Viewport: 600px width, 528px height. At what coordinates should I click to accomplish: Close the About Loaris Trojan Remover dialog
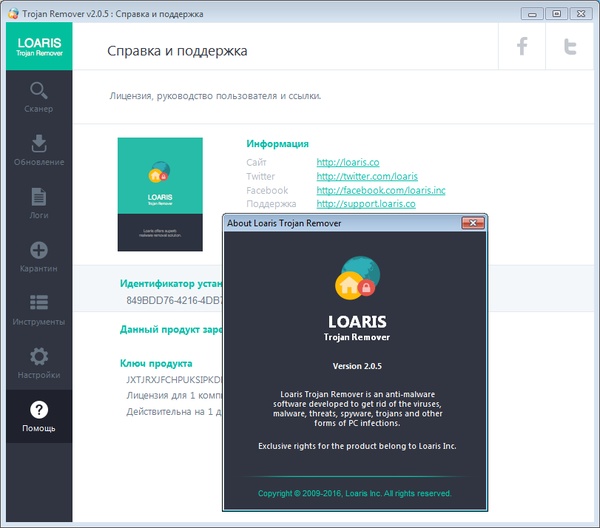pos(473,223)
